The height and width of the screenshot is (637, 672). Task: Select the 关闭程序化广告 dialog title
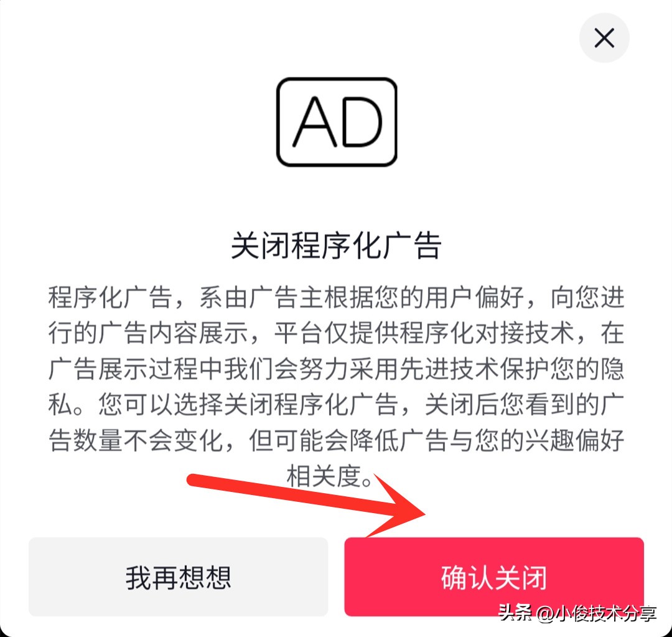point(337,246)
